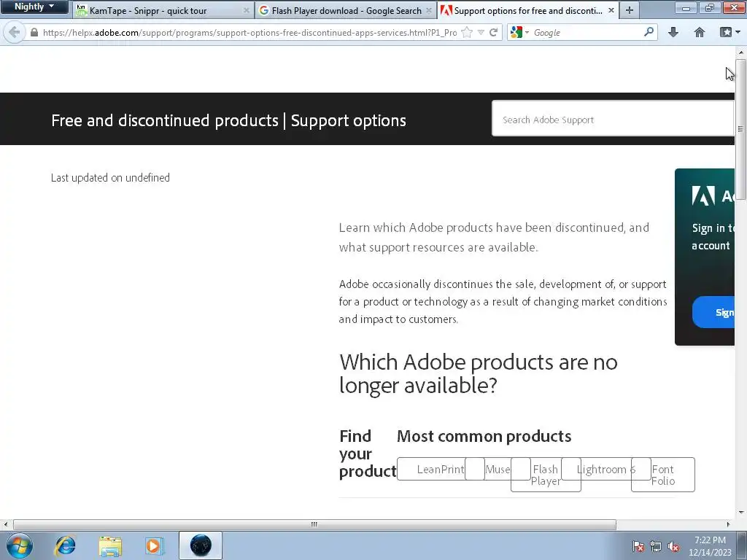This screenshot has height=560, width=747.
Task: Click the horizontal scrollbar left arrow
Action: tap(6, 524)
